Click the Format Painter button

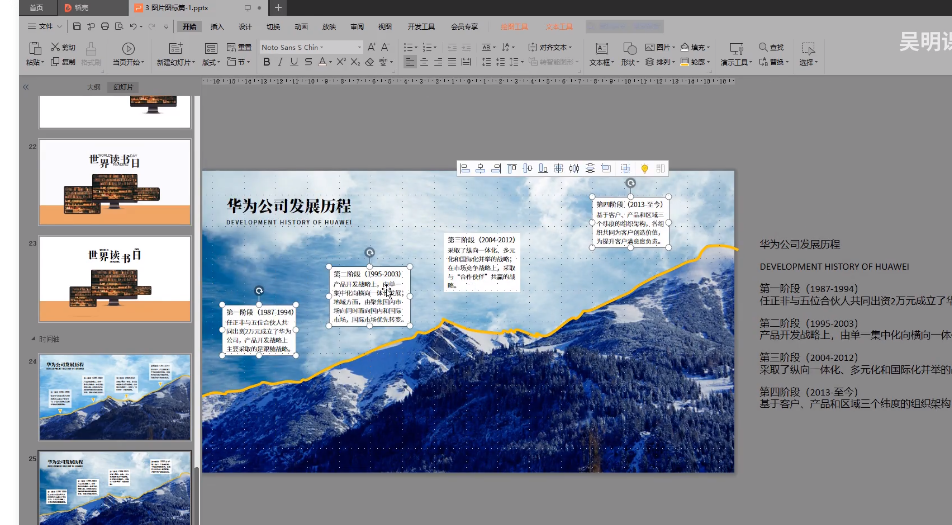pyautogui.click(x=90, y=53)
